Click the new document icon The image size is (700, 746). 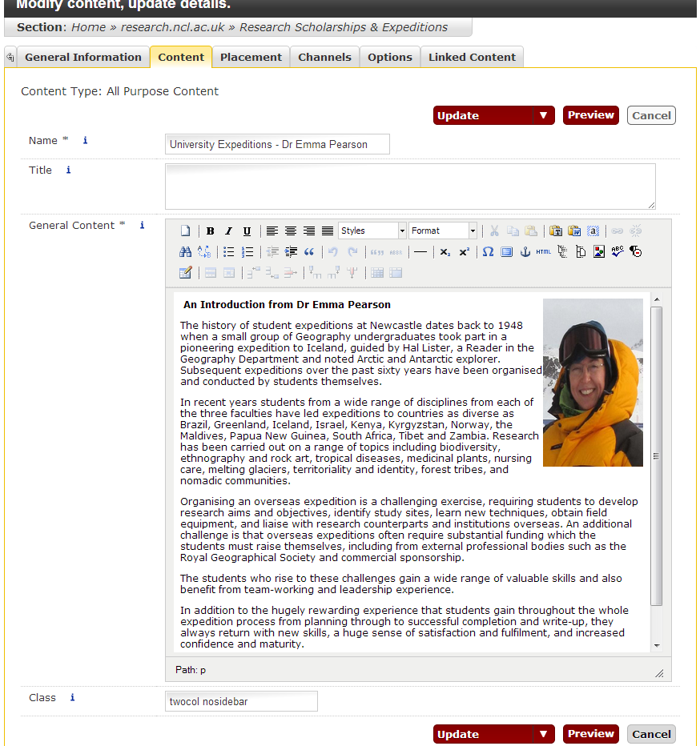tap(186, 231)
